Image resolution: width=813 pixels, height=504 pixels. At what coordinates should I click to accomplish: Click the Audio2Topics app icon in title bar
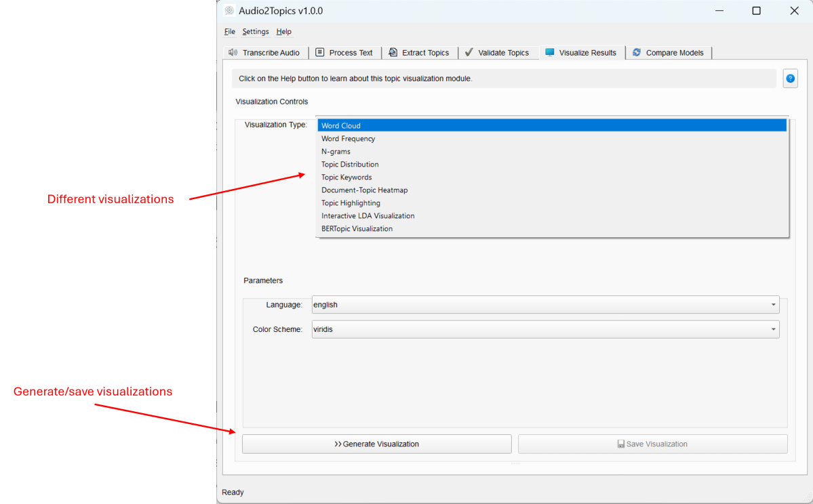229,10
